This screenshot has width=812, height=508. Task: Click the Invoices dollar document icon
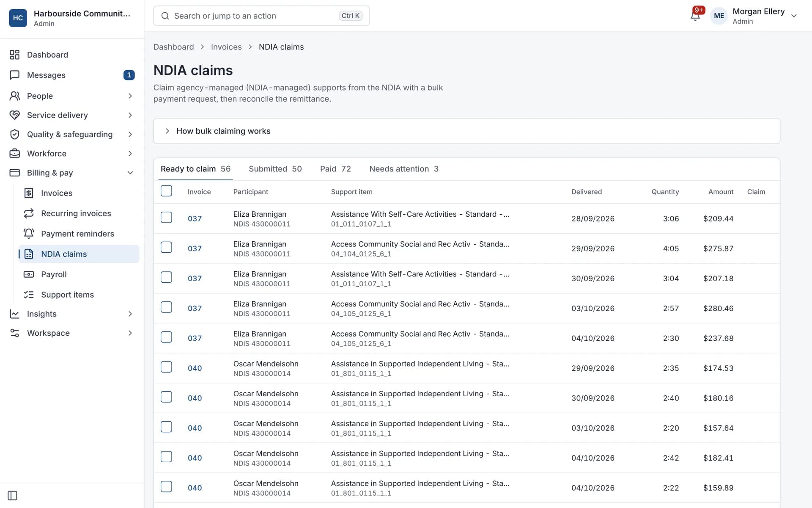click(29, 193)
